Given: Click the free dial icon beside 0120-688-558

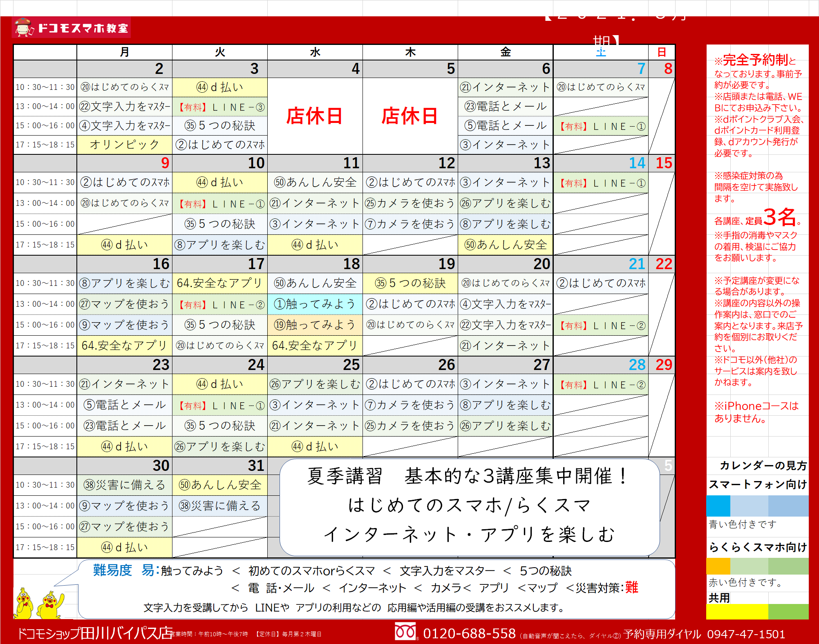Looking at the screenshot, I should click(x=405, y=632).
